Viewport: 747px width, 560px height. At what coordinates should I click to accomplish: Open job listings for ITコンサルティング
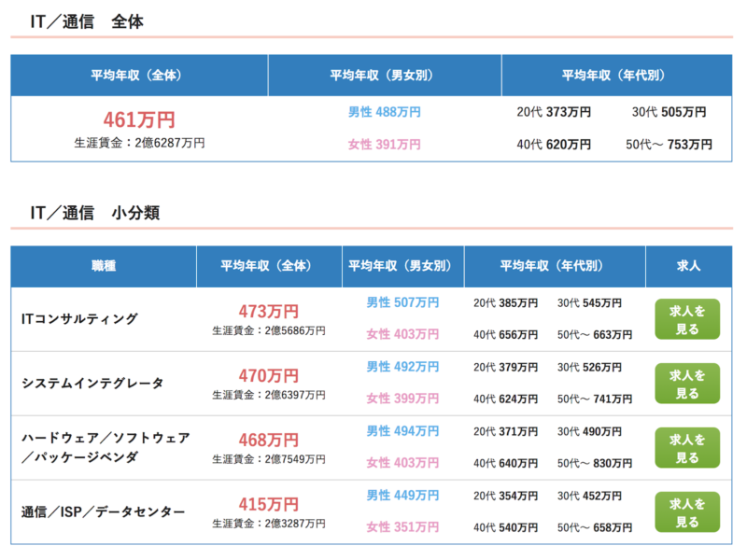coord(687,319)
